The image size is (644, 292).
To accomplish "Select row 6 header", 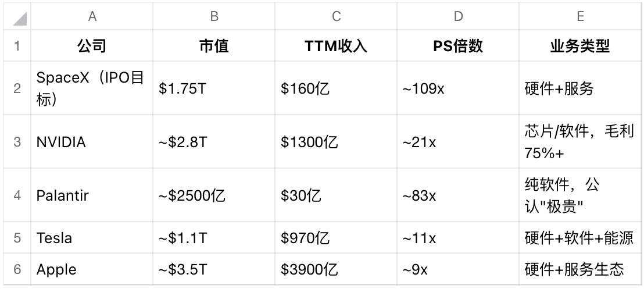I will pos(17,269).
